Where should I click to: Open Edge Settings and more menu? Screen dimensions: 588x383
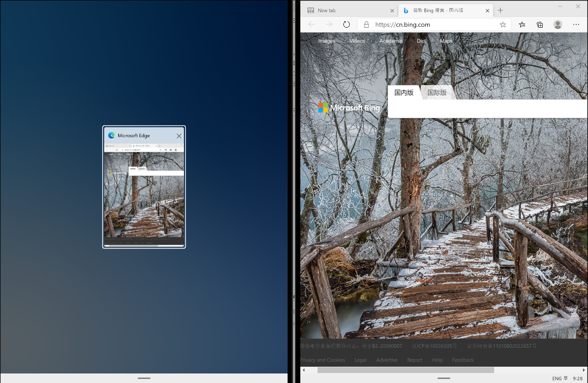pos(576,24)
